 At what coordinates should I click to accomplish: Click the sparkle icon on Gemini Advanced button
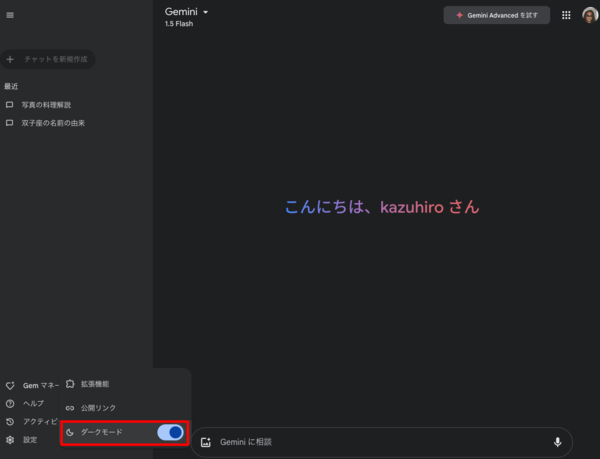pos(460,15)
